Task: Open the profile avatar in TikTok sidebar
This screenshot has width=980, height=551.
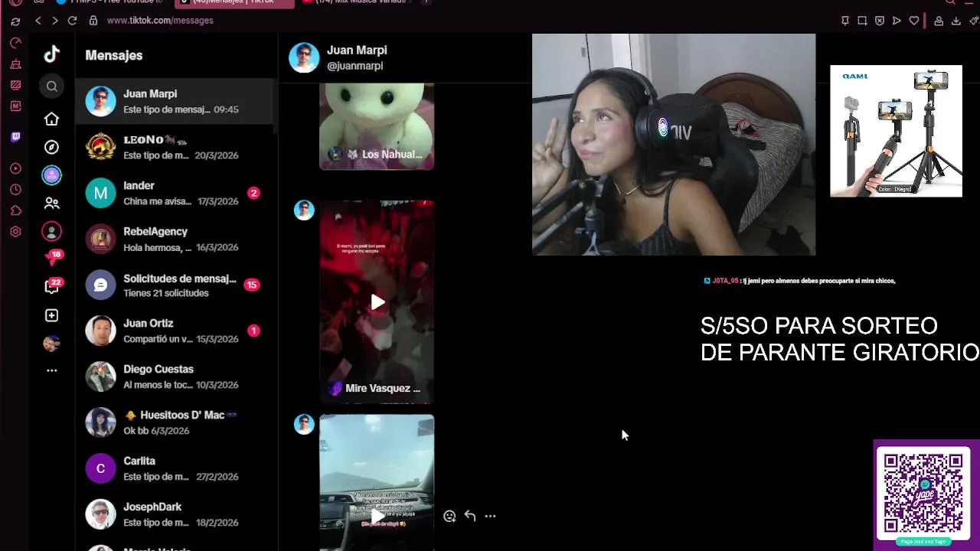Action: click(51, 343)
